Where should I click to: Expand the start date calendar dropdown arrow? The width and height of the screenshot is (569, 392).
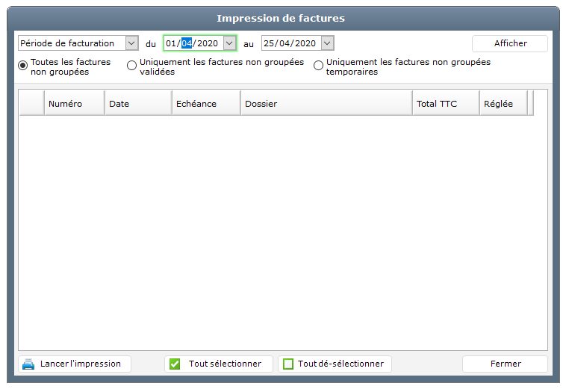click(x=229, y=43)
